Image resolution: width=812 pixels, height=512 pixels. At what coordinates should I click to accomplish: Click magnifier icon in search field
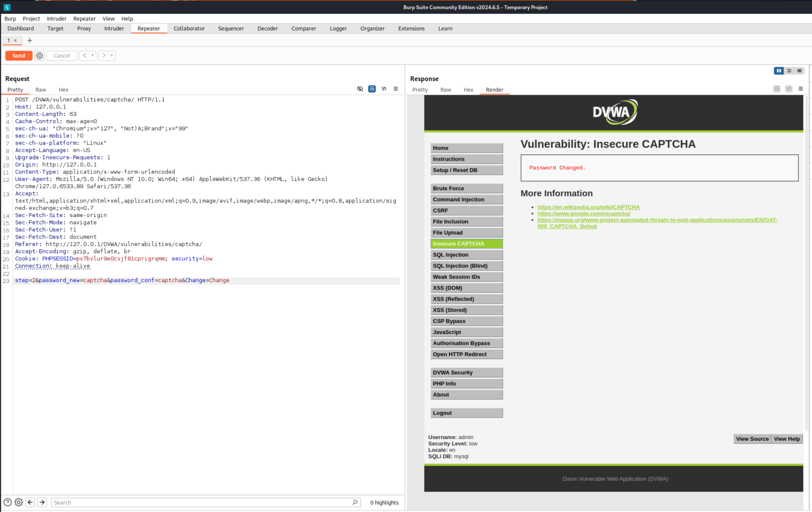(x=355, y=502)
